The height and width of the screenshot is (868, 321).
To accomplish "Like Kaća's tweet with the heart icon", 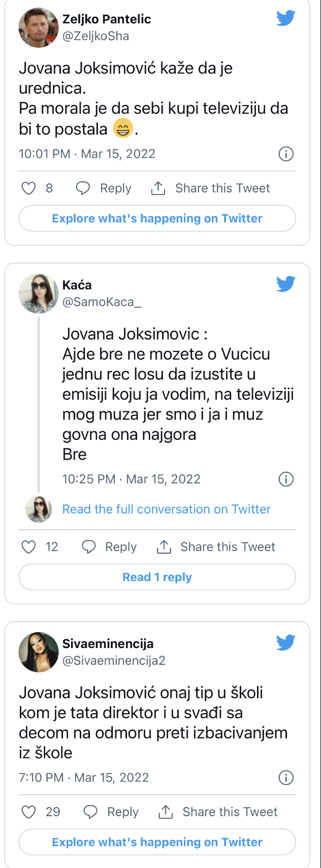I will pos(28,547).
